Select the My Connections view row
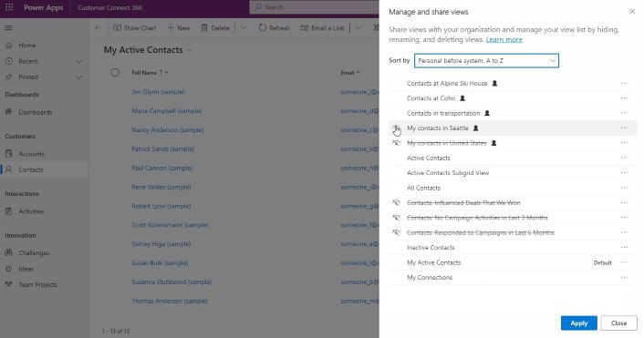 pos(513,277)
